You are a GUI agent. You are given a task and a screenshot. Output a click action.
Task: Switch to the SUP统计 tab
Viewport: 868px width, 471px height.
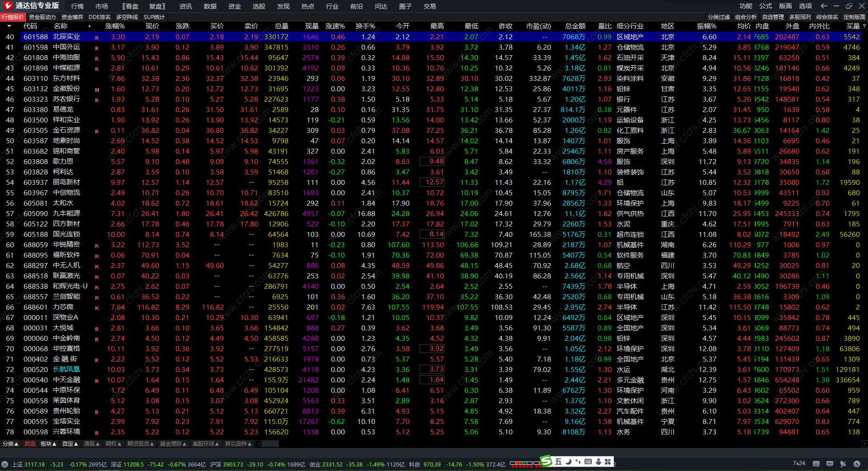(x=154, y=17)
